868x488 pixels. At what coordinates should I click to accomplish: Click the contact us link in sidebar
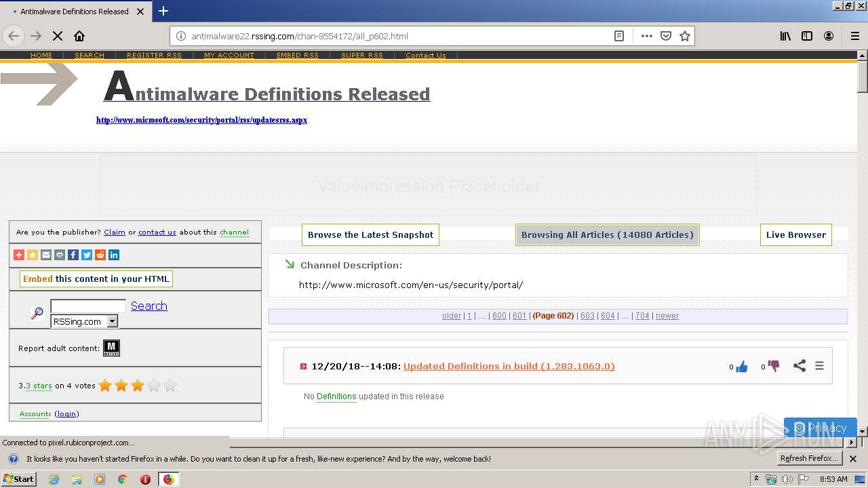pos(157,232)
